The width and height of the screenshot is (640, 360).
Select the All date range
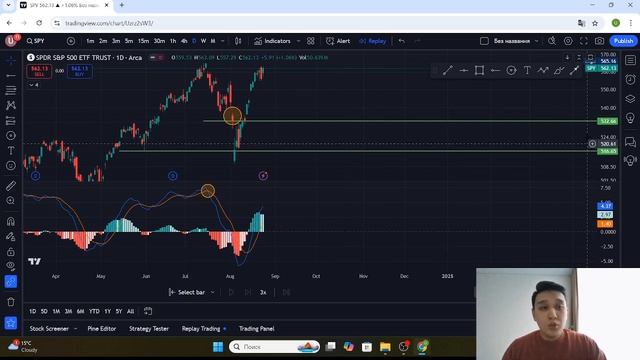coord(131,311)
